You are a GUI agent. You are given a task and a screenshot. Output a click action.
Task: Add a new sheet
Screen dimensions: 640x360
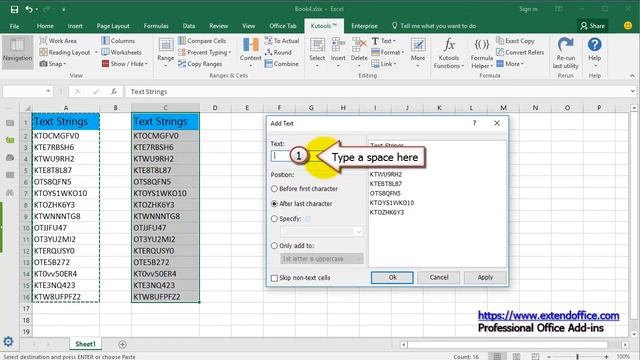coord(122,344)
